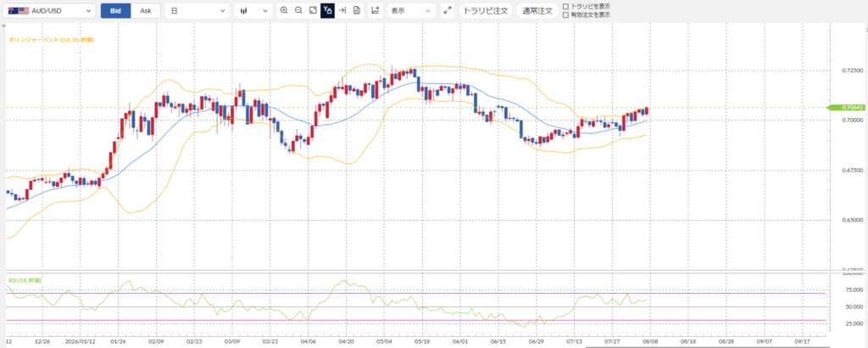Zoom in on the chart
Image resolution: width=868 pixels, height=348 pixels.
284,10
